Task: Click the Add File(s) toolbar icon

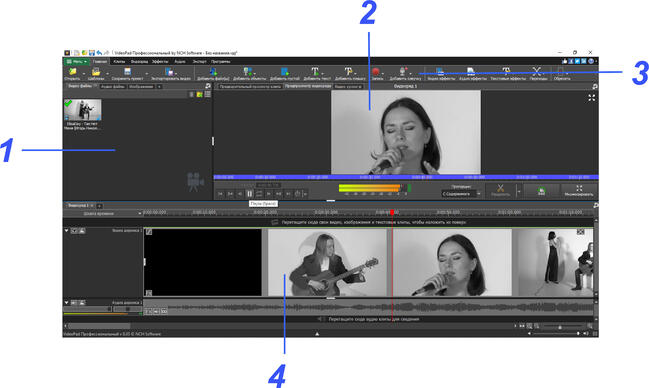Action: click(x=213, y=72)
